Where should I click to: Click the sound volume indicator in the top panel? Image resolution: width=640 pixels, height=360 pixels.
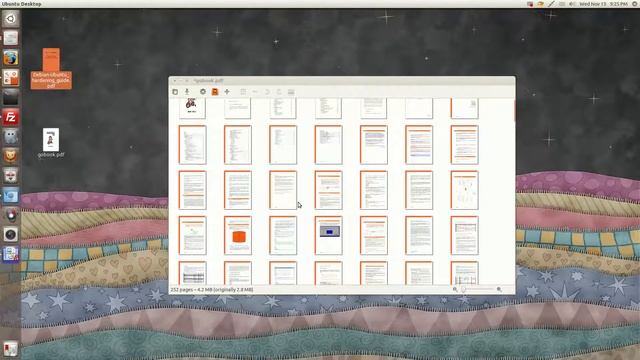[572, 4]
